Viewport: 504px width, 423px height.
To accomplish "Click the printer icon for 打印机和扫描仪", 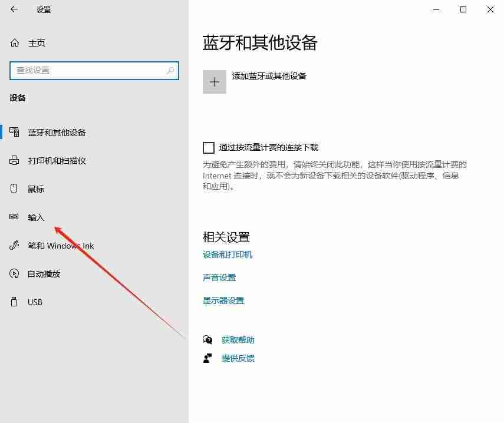I will tap(14, 160).
